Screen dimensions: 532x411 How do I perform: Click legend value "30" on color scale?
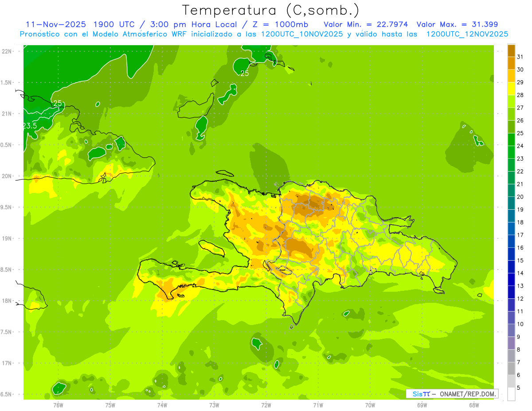[x=520, y=70]
